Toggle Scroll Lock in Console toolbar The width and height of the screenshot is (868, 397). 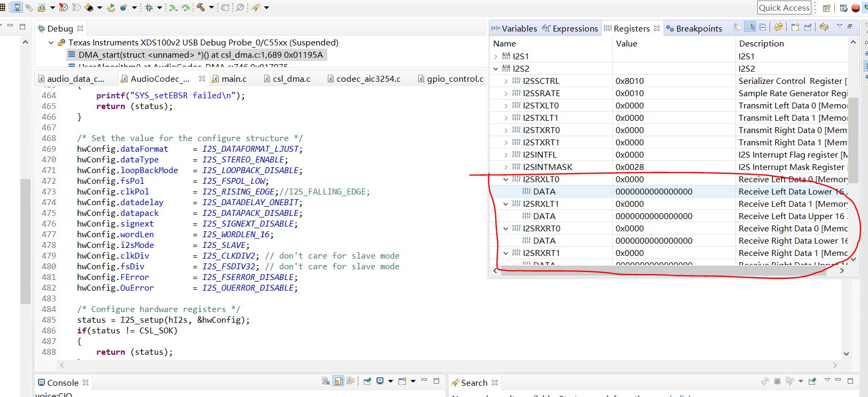click(x=338, y=381)
